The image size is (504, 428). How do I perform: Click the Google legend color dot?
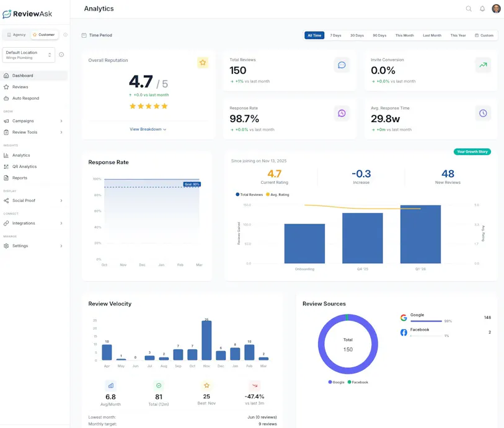coord(330,382)
